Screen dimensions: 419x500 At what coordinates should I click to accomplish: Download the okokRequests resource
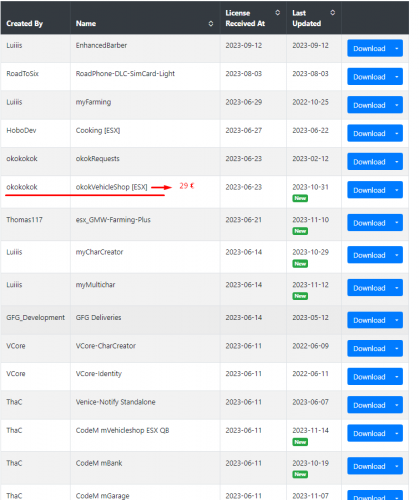(369, 162)
